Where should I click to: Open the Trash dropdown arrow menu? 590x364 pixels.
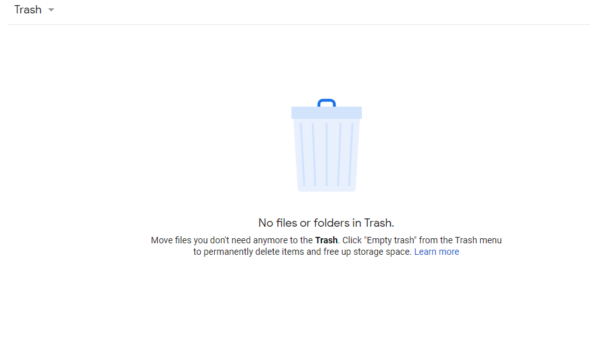51,10
